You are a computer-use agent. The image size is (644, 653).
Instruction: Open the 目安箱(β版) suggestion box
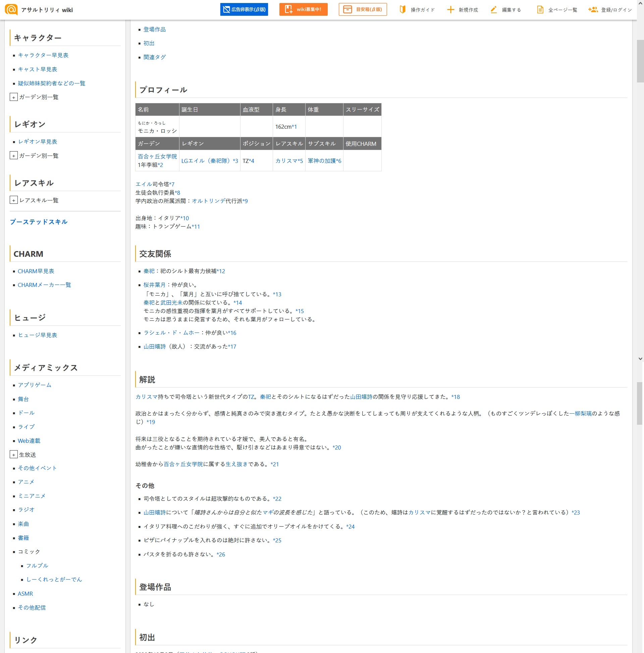tap(363, 9)
